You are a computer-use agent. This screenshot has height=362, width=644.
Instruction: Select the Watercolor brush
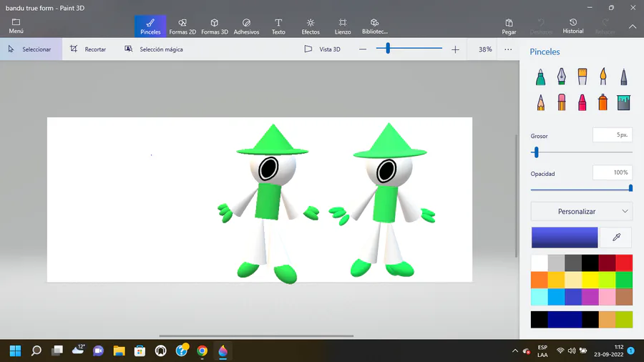(x=603, y=77)
